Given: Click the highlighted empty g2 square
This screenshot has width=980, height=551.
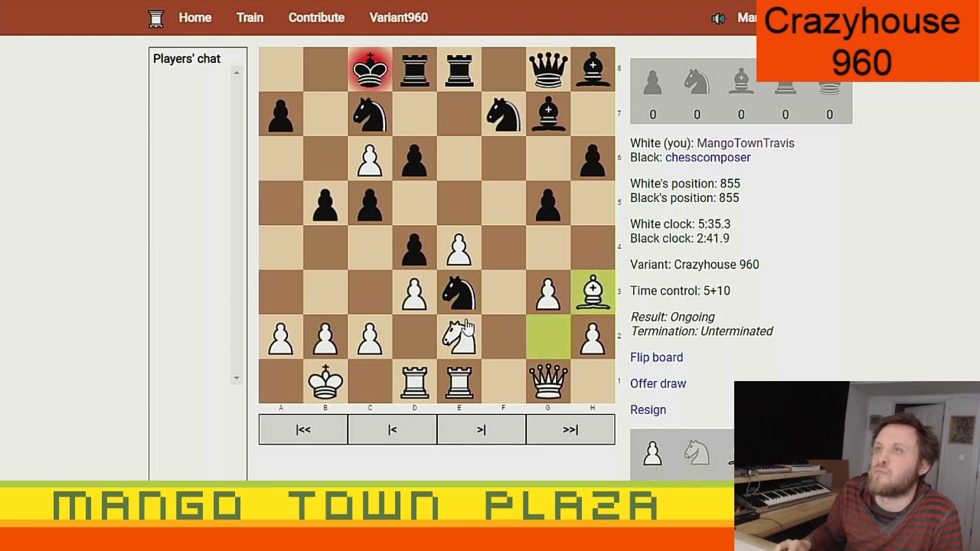Looking at the screenshot, I should (548, 337).
